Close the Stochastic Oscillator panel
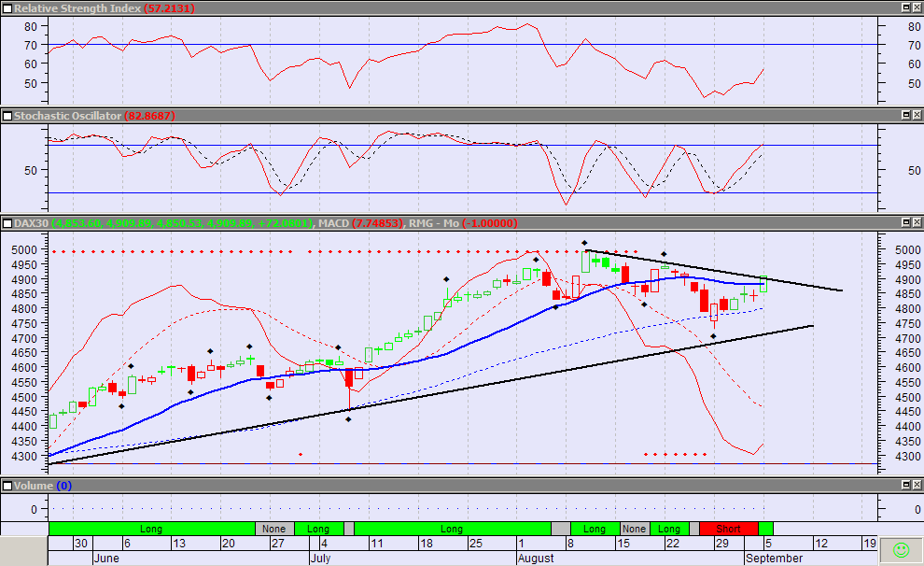Viewport: 924px width, 566px height. pos(917,115)
